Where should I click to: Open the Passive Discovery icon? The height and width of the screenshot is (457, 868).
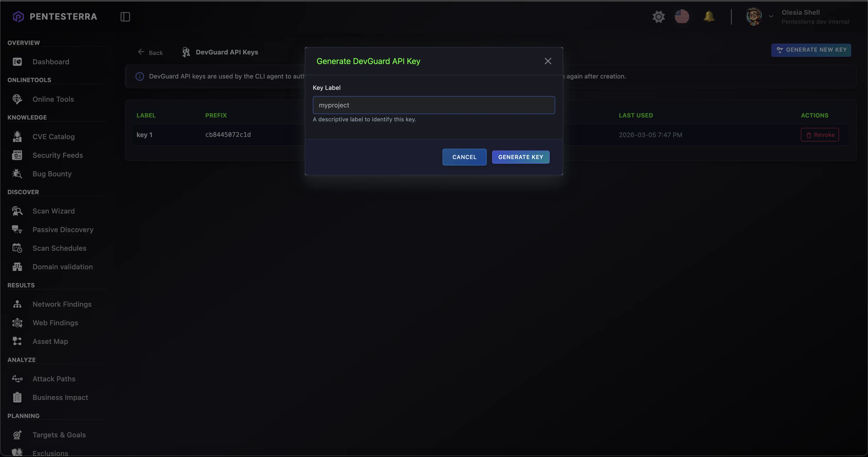coord(17,229)
